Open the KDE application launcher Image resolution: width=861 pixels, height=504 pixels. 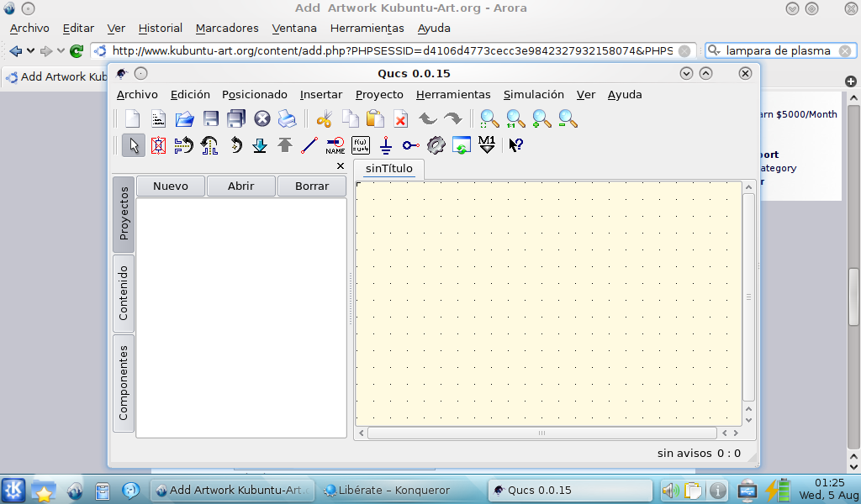tap(13, 491)
